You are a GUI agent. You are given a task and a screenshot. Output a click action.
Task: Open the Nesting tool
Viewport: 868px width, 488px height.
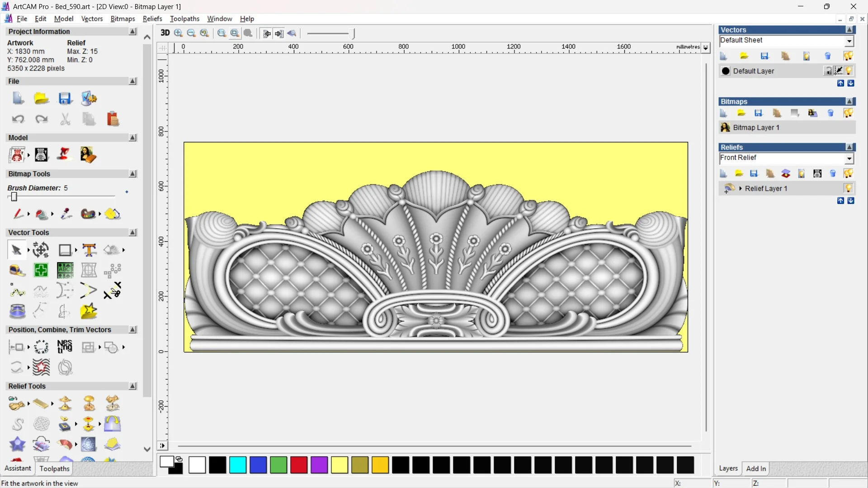(x=65, y=347)
